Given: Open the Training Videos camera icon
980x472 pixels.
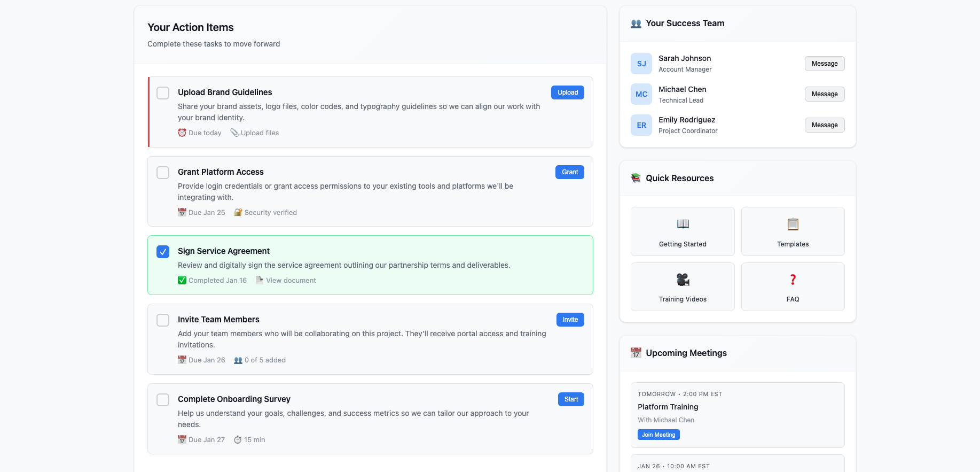Looking at the screenshot, I should click(683, 280).
